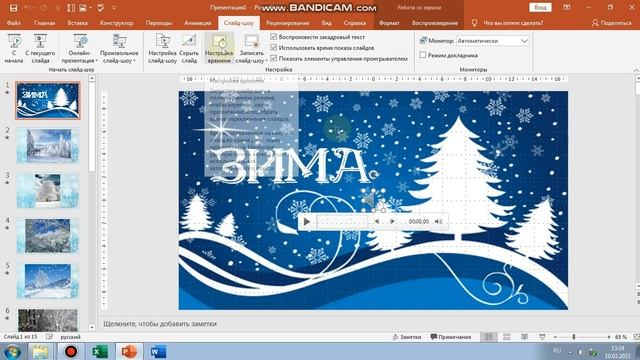Undo the last action in the title bar
Screen dimensions: 640x360
[x=27, y=8]
